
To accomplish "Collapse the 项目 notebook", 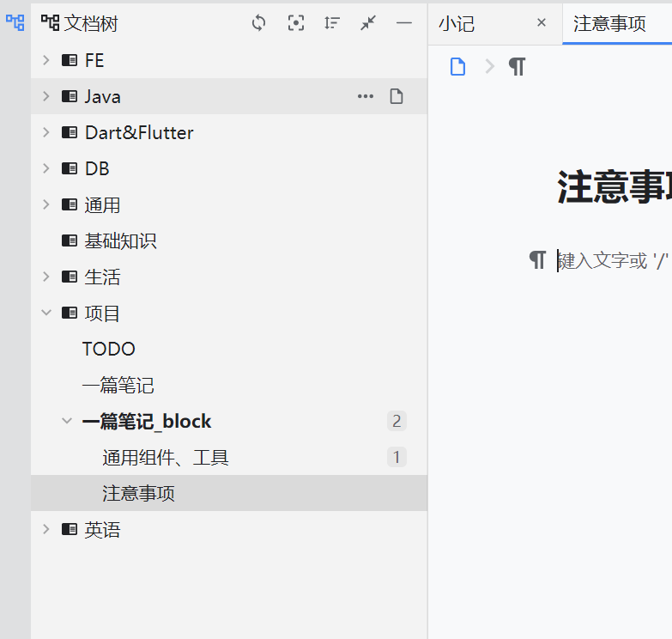I will point(45,313).
